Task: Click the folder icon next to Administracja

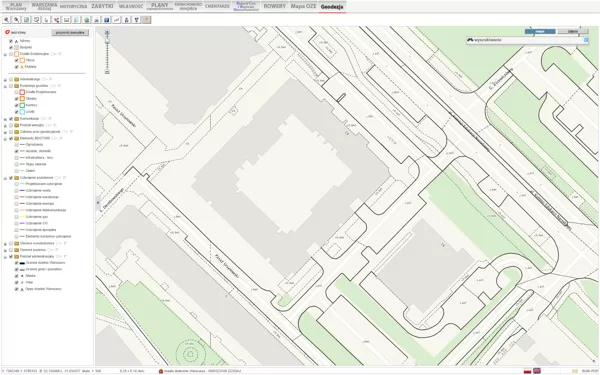Action: [16, 79]
